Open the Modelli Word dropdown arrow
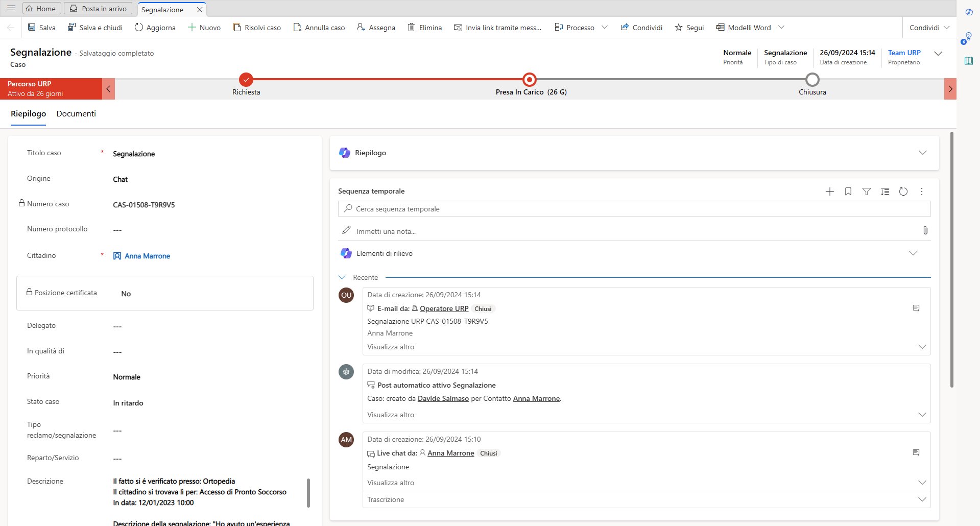The image size is (980, 526). click(781, 28)
